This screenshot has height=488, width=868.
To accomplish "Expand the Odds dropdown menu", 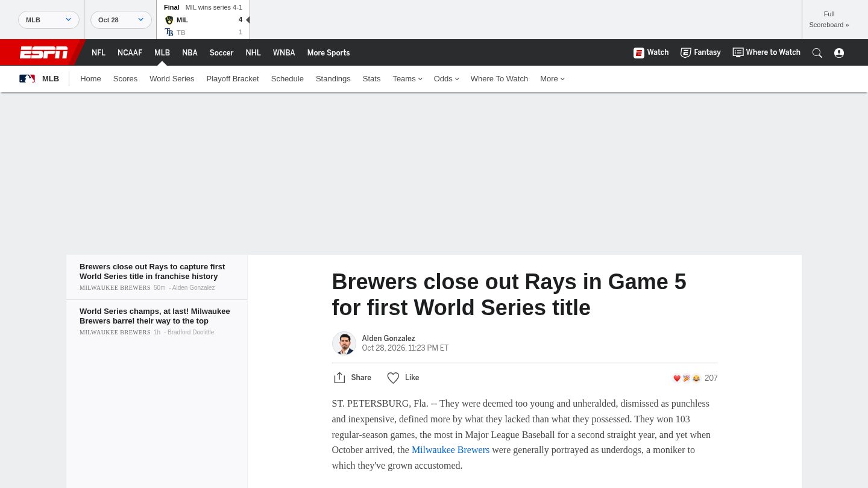I will (x=447, y=79).
